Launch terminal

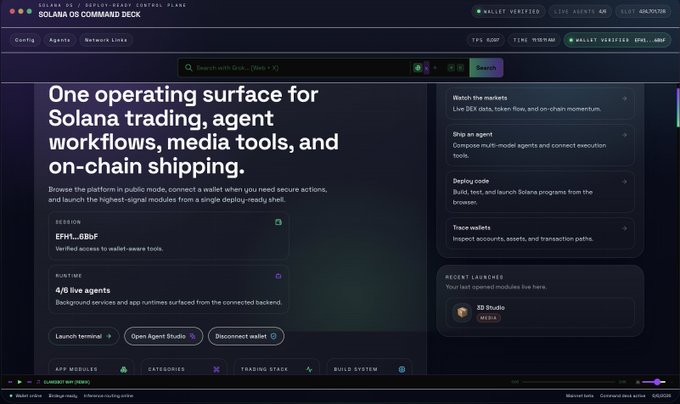[83, 336]
